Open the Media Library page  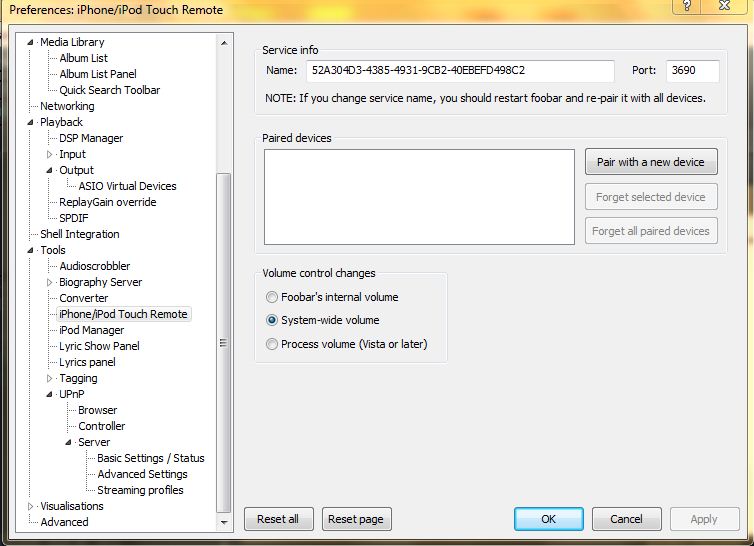click(72, 42)
